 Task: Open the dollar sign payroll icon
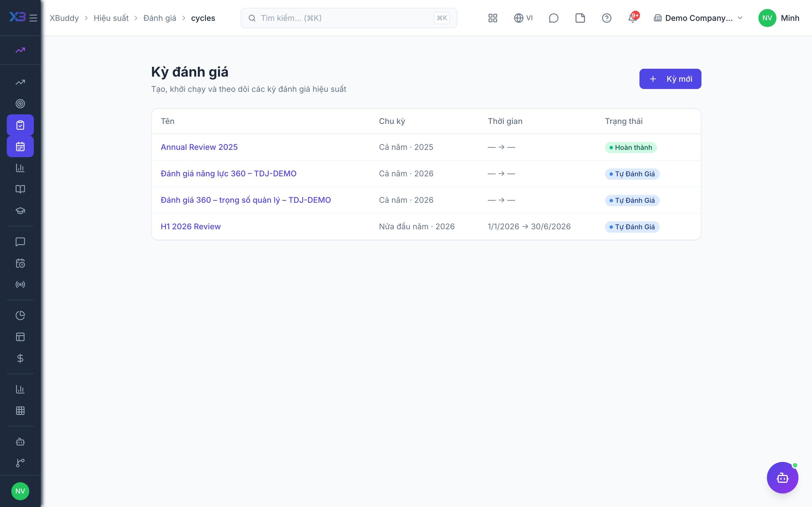point(20,358)
